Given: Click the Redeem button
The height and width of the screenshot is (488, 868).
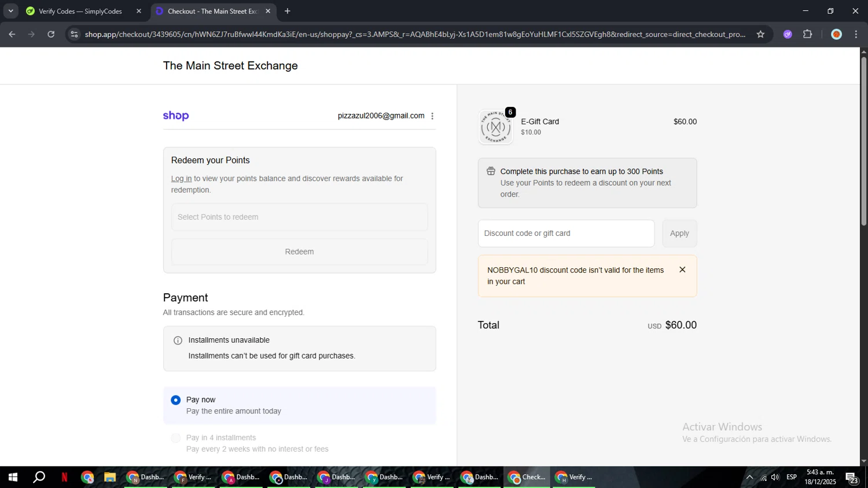Looking at the screenshot, I should pyautogui.click(x=299, y=252).
